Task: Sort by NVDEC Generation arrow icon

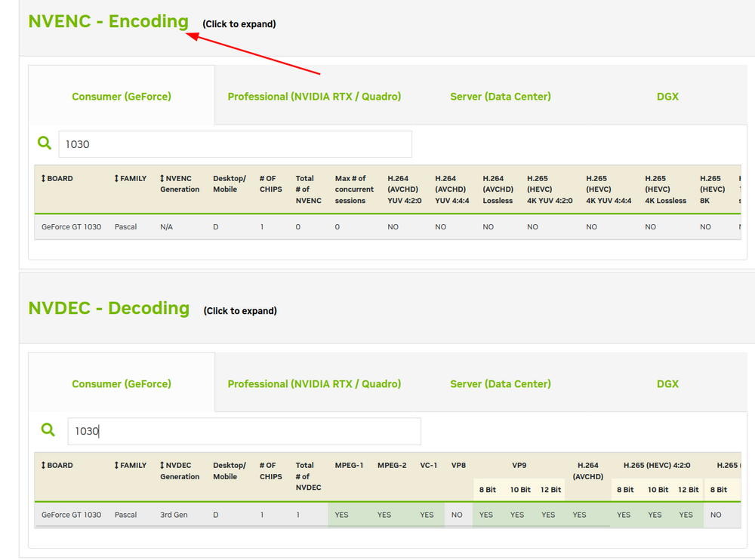Action: pyautogui.click(x=162, y=465)
